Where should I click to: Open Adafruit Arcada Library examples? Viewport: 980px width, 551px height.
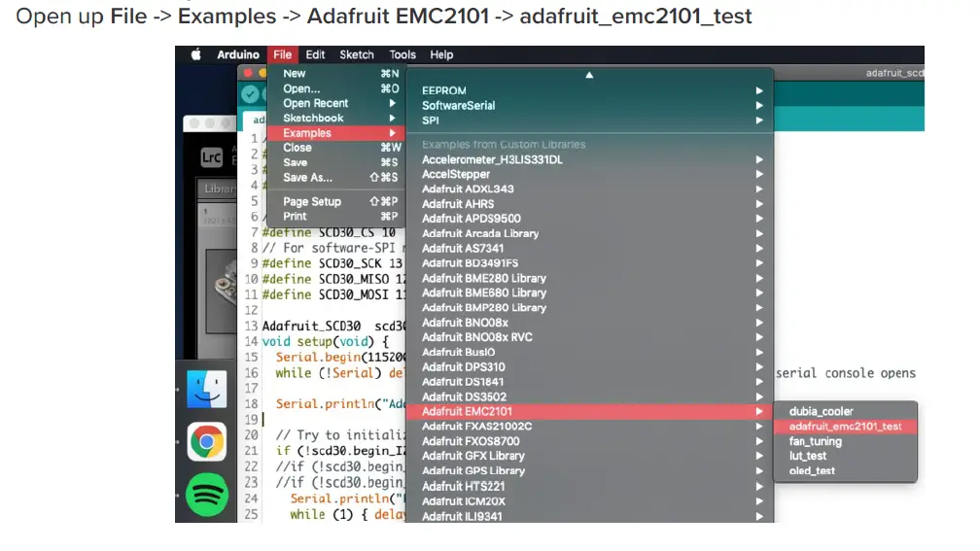[x=590, y=233]
